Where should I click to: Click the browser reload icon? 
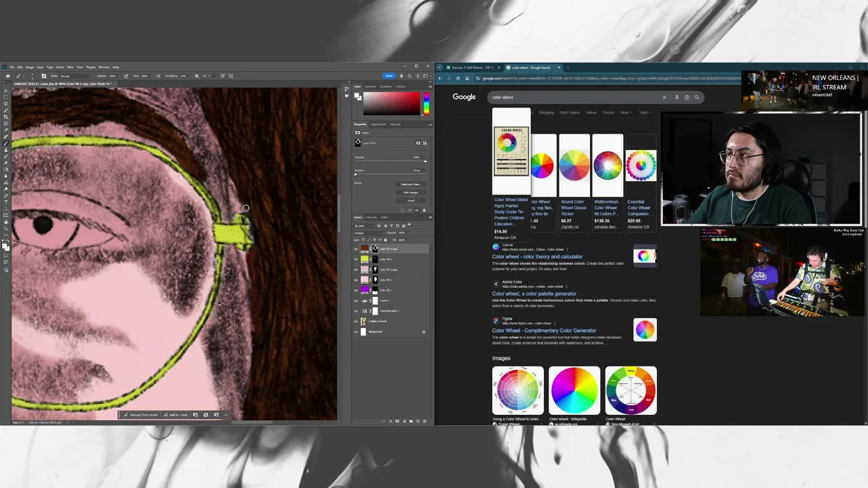click(x=458, y=78)
